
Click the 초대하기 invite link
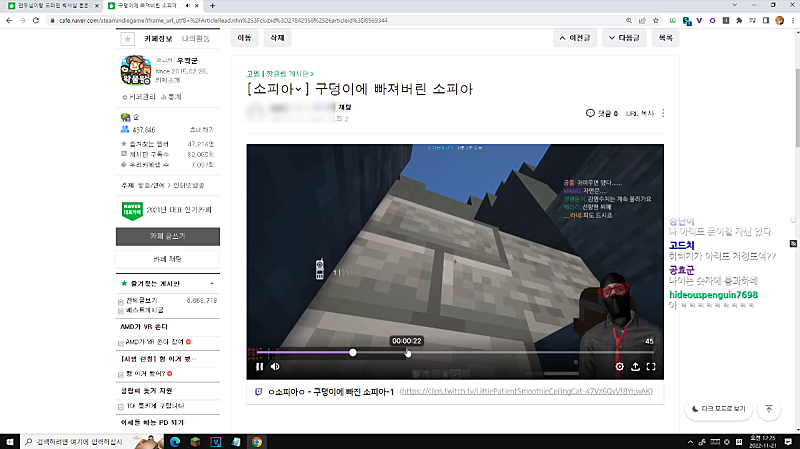(202, 130)
